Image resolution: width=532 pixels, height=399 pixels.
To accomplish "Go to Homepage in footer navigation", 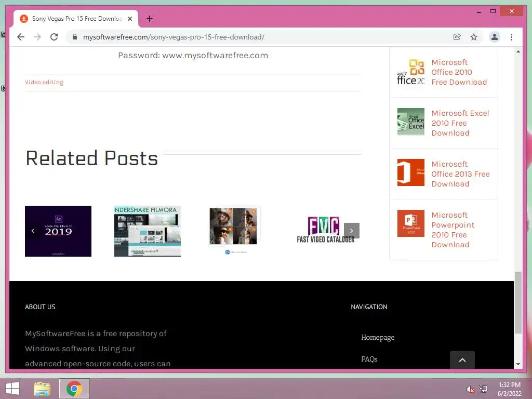I will [x=378, y=337].
